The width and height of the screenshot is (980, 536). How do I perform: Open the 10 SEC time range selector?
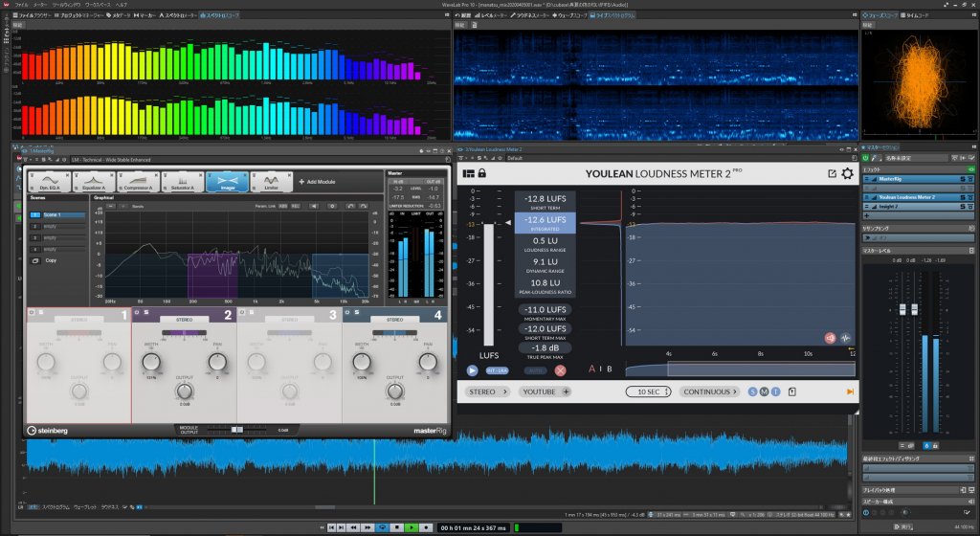pos(649,391)
